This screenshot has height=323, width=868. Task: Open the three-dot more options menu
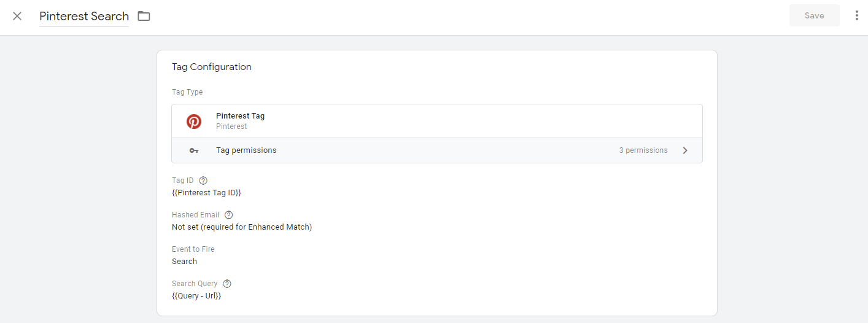coord(856,16)
